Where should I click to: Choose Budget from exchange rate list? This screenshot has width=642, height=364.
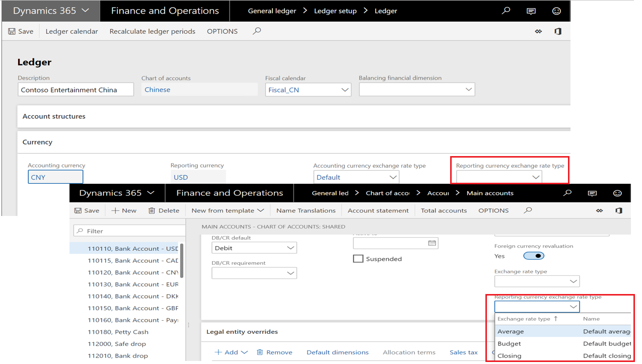pos(509,343)
